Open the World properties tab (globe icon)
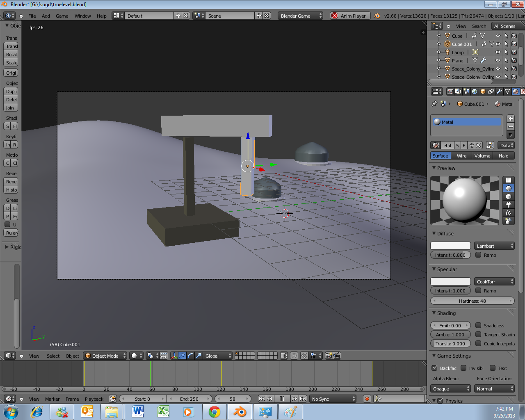The width and height of the screenshot is (525, 420). pyautogui.click(x=475, y=91)
